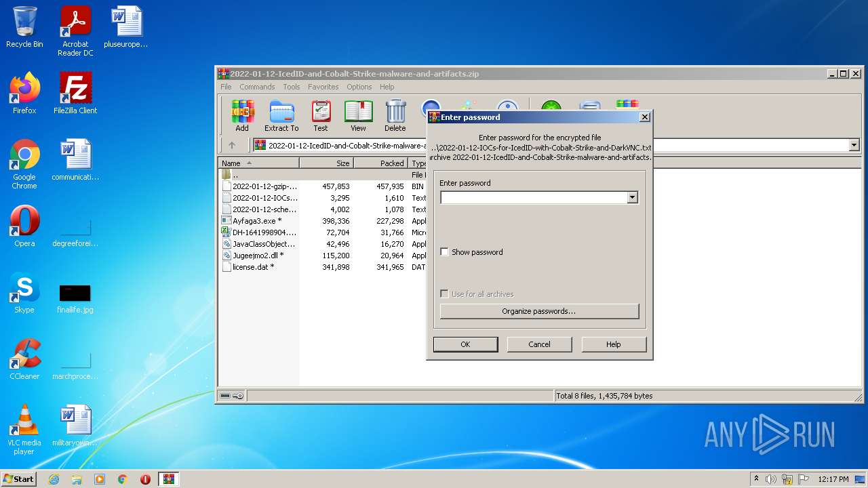868x488 pixels.
Task: Open Enter password dropdown arrow
Action: (632, 198)
